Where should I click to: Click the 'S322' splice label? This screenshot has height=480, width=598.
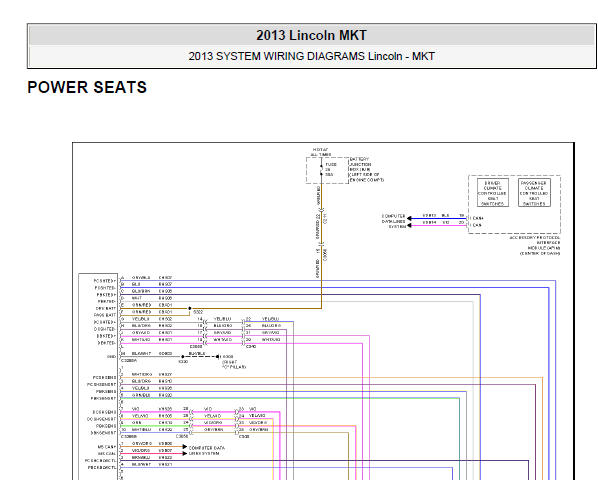(198, 312)
